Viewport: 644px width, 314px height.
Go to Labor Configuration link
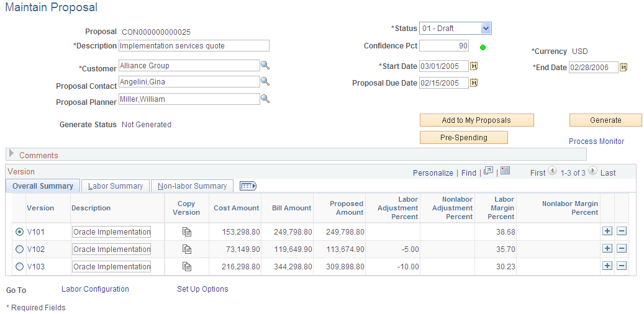pyautogui.click(x=95, y=289)
